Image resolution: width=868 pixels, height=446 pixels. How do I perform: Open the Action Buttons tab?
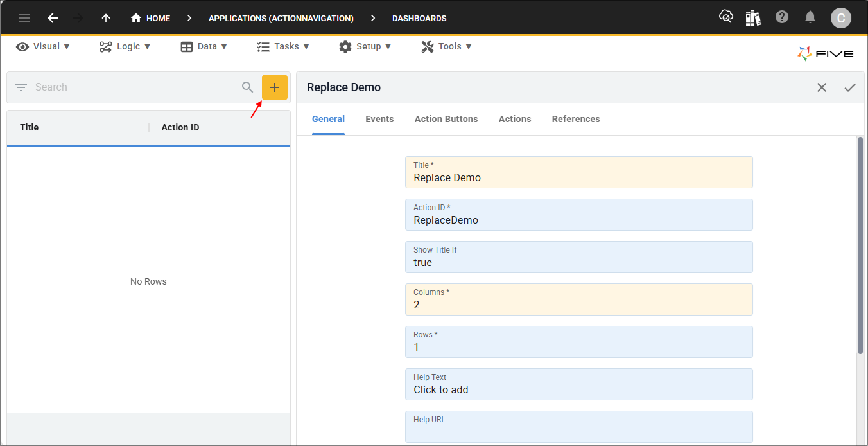(446, 119)
